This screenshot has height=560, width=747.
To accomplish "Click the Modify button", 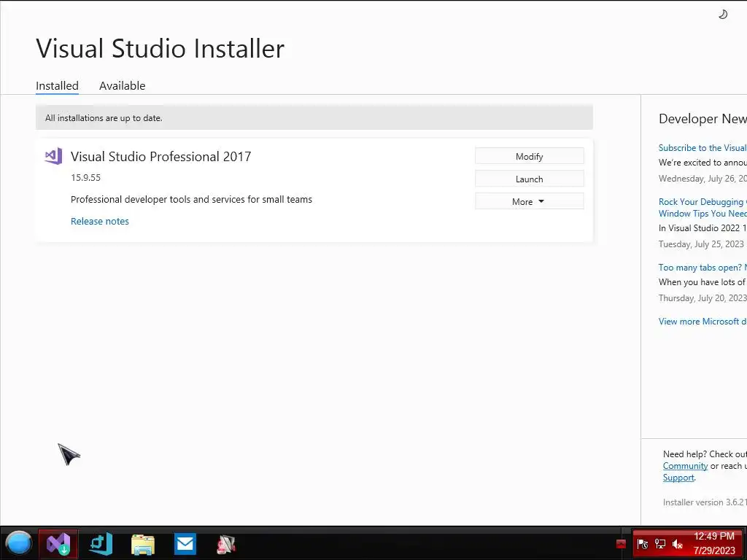I will click(x=530, y=156).
